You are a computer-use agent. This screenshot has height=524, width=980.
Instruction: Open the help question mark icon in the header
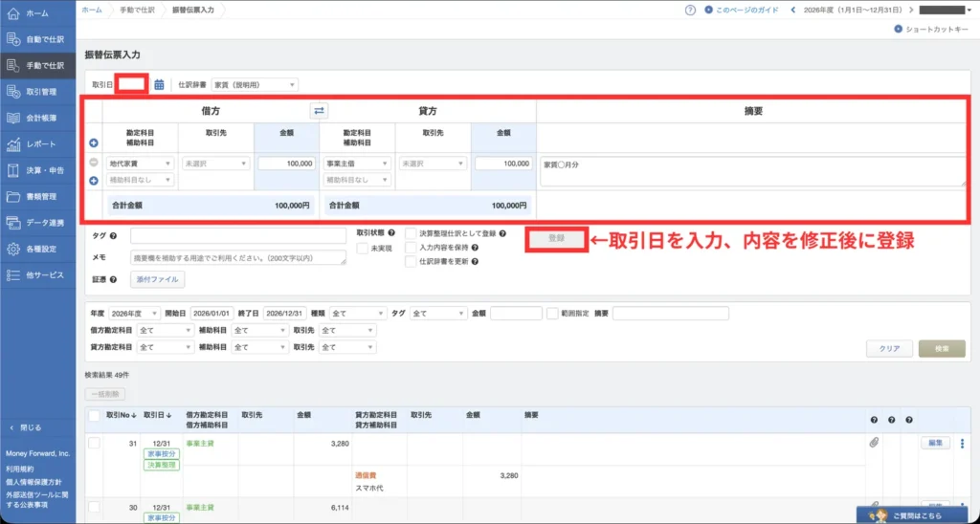coord(690,10)
